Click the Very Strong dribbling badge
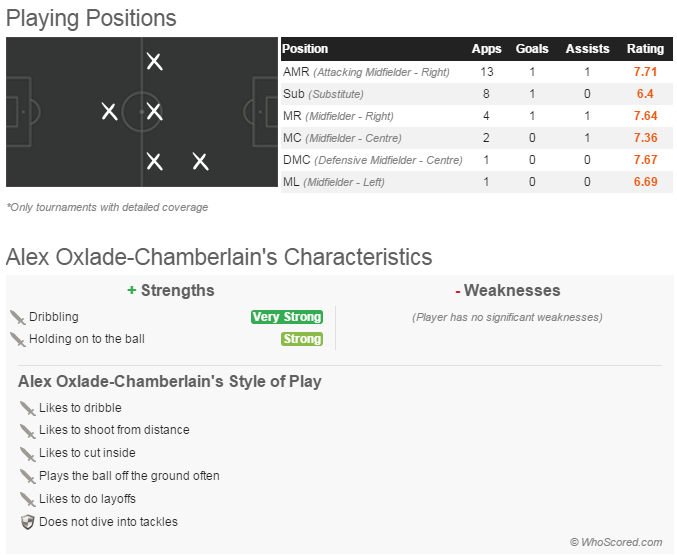This screenshot has height=555, width=677. pyautogui.click(x=287, y=317)
